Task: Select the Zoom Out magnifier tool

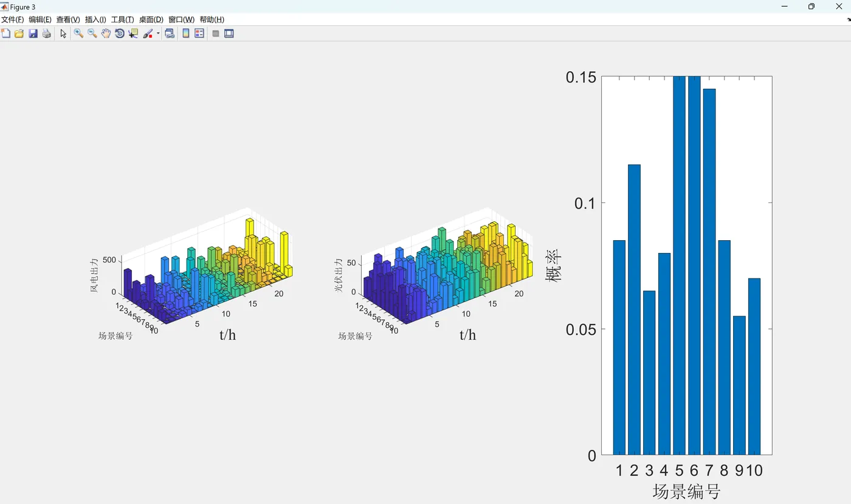Action: (92, 33)
